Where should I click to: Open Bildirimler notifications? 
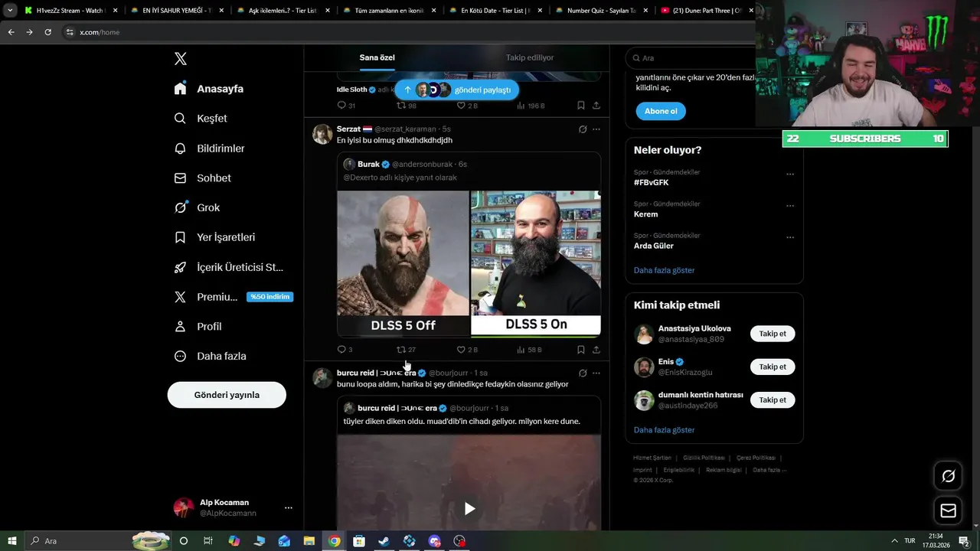point(209,148)
